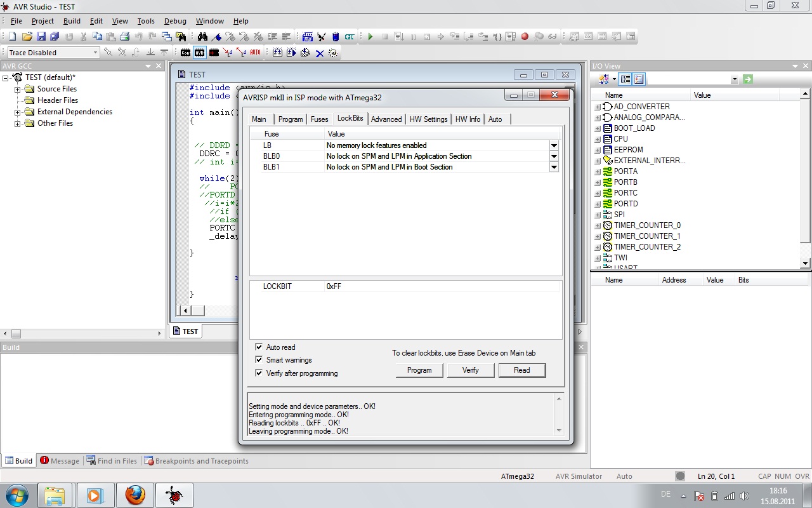Click the New File toolbar icon
Screen dimensions: 812x508
pos(12,37)
